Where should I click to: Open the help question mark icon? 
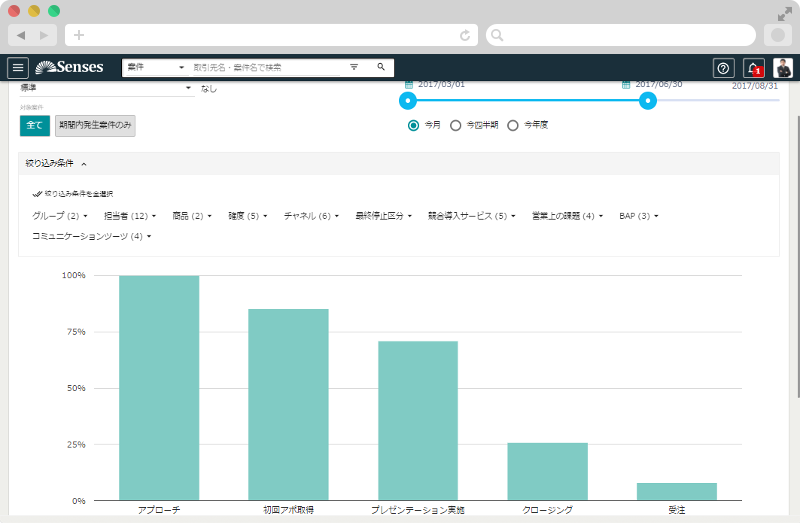click(x=723, y=68)
